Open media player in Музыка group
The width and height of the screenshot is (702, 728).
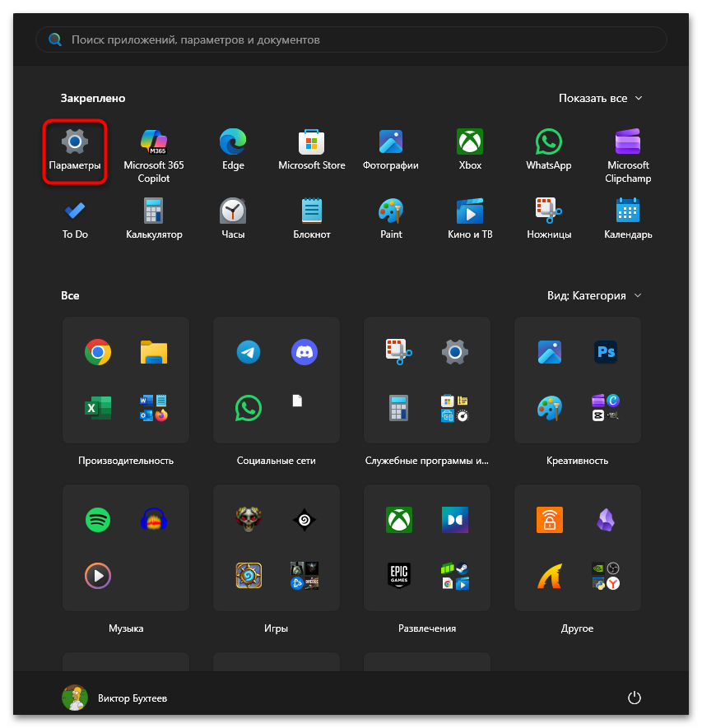pyautogui.click(x=98, y=576)
